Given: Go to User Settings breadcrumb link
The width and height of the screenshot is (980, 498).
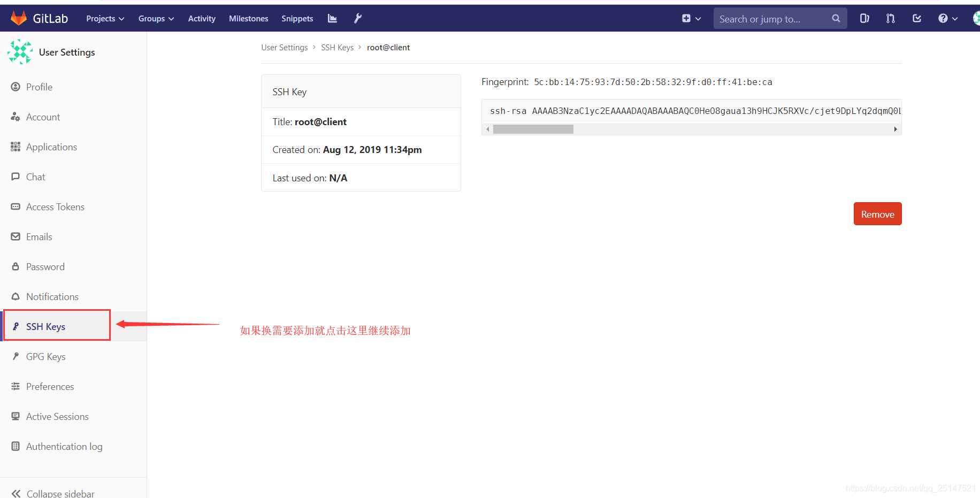Looking at the screenshot, I should click(285, 48).
